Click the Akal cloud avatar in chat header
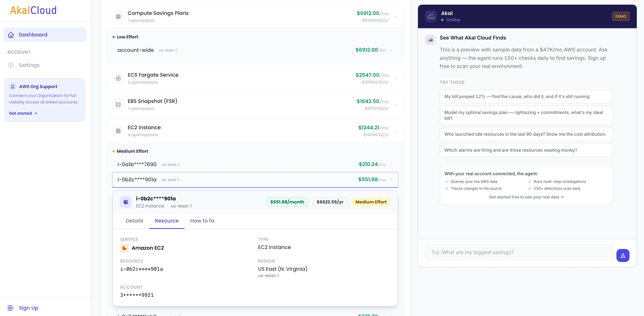 pyautogui.click(x=431, y=16)
